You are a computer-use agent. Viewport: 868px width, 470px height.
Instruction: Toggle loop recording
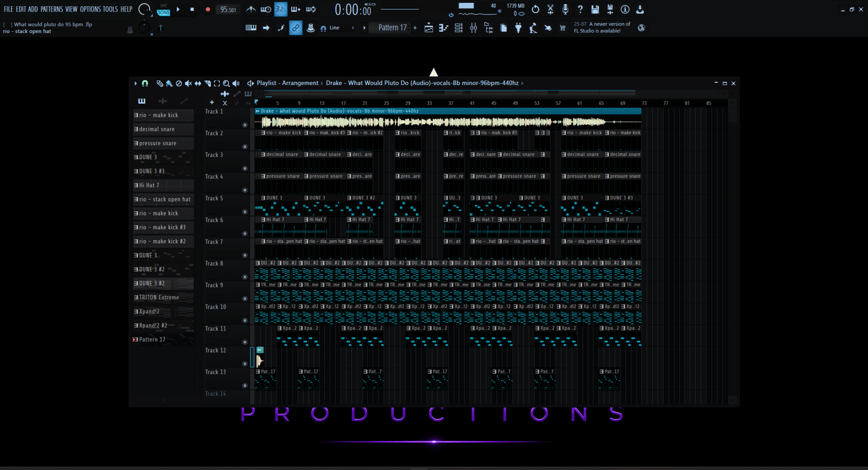[x=311, y=9]
